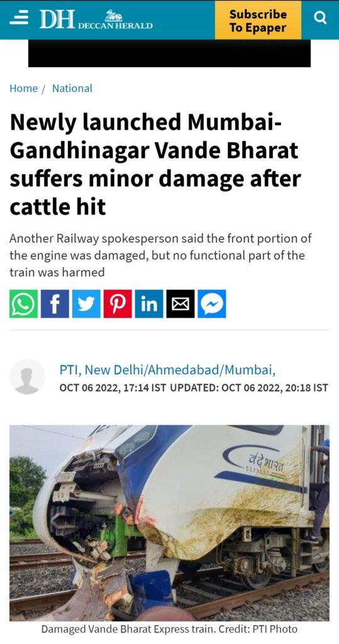Go to Home breadcrumb link
The image size is (339, 644).
pos(23,88)
